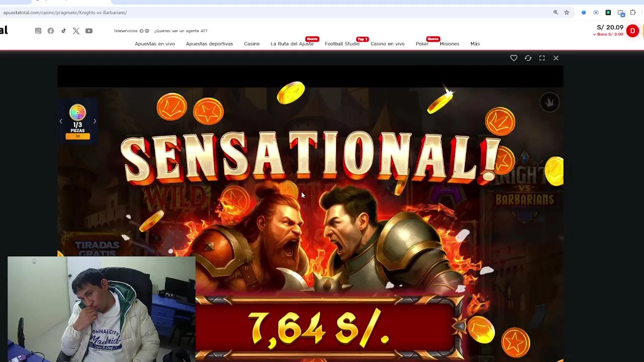Open the browser extensions puzzle icon
Screen dimensions: 644x362
[633, 13]
